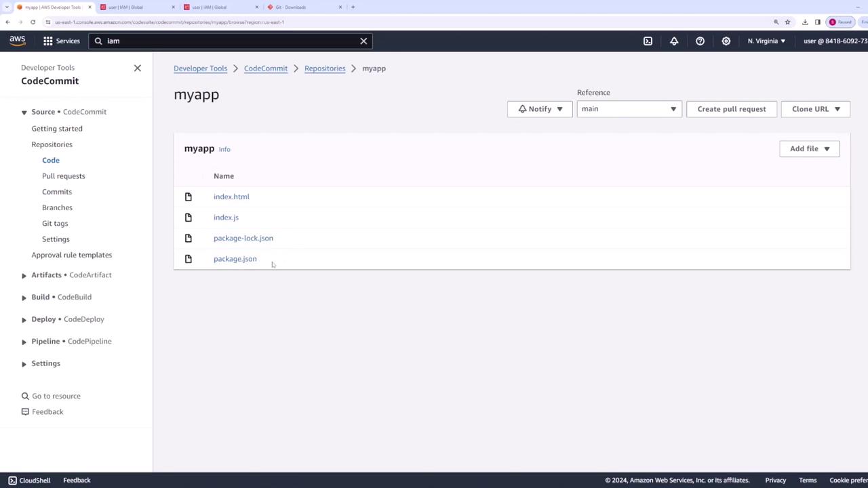Expand the Pipeline CodePipeline section
This screenshot has height=488, width=868.
coord(24,342)
